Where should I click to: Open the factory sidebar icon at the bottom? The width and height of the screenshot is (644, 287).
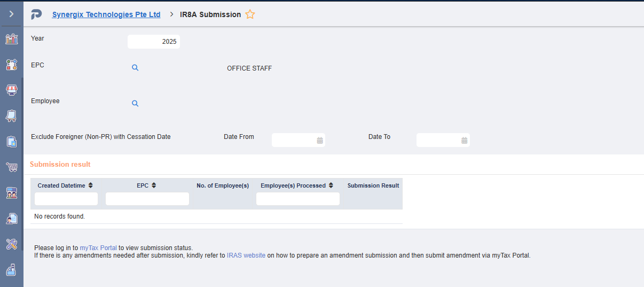(11, 270)
